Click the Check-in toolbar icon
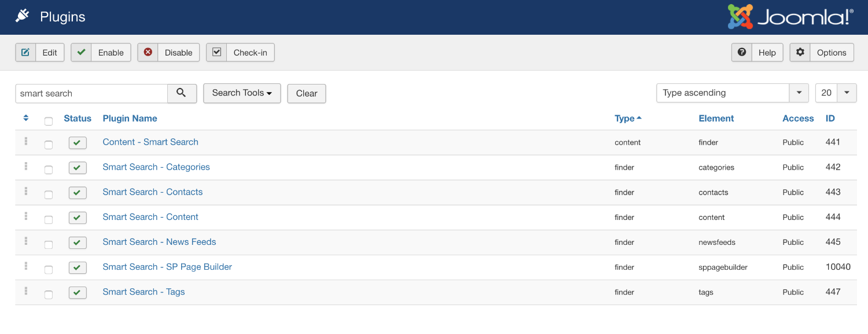868x334 pixels. 216,52
